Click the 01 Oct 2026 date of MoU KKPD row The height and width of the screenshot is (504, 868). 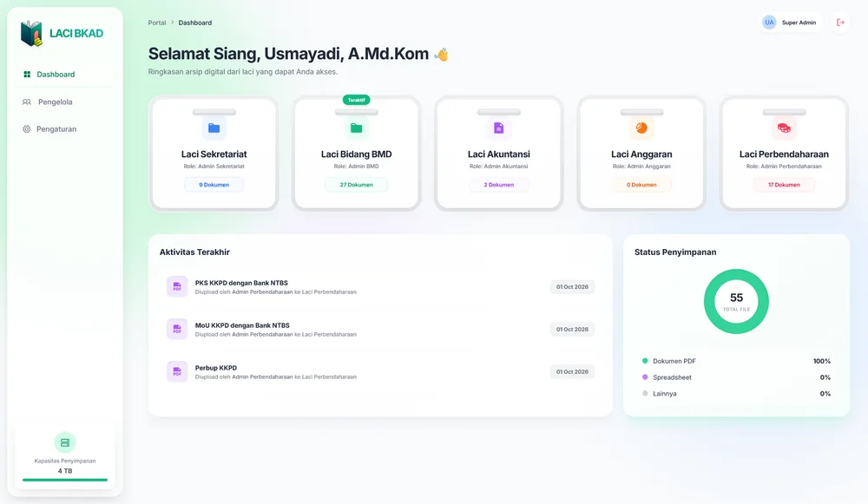click(572, 329)
